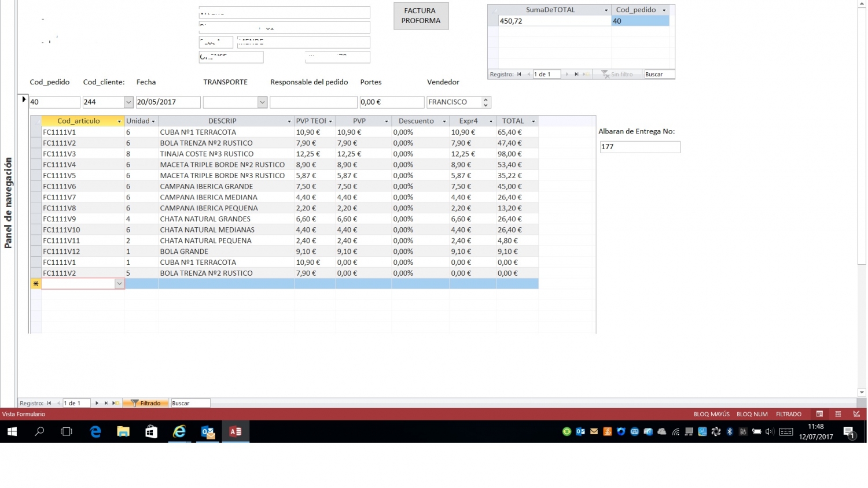Go to next record in main form navigator
Screen dimensions: 868x488
pyautogui.click(x=97, y=403)
